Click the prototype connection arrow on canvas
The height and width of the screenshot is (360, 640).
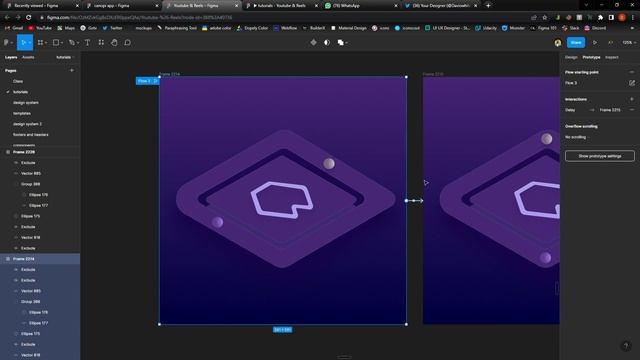click(x=414, y=200)
